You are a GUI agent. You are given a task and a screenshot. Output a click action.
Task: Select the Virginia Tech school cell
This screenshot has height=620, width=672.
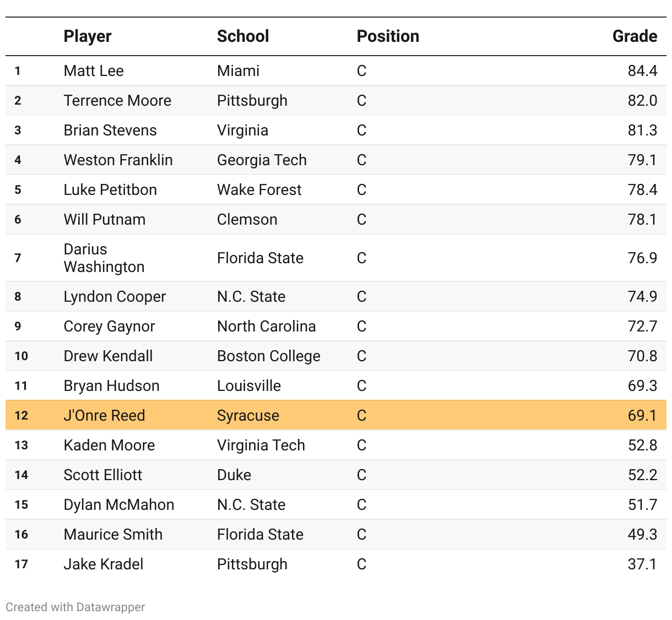pos(261,445)
